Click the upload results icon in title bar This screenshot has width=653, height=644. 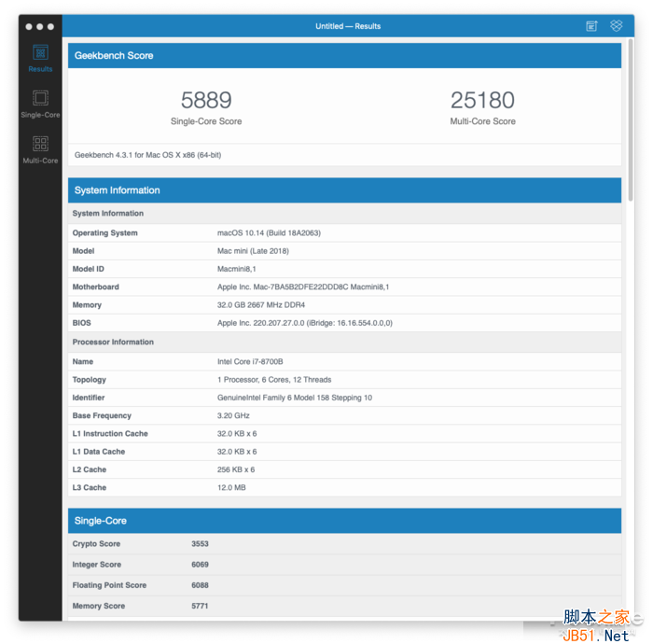pos(591,26)
